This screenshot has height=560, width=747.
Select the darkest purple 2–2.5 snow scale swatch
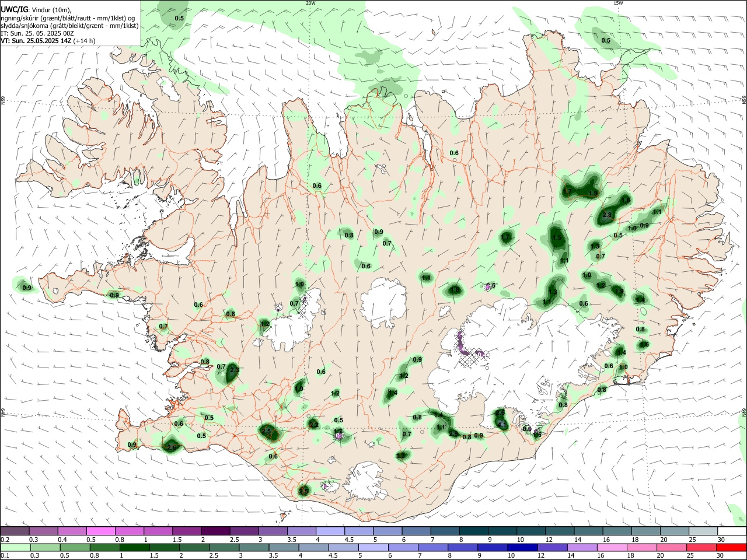click(215, 531)
